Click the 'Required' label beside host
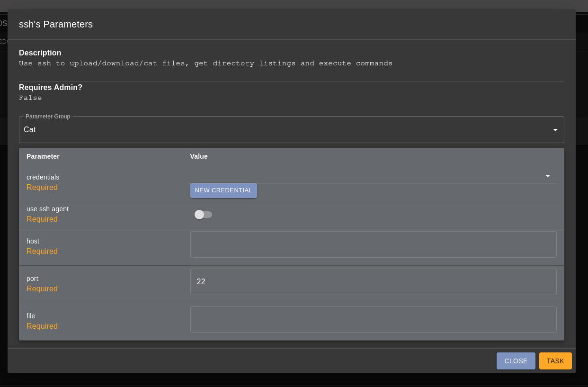This screenshot has height=387, width=588. [42, 251]
